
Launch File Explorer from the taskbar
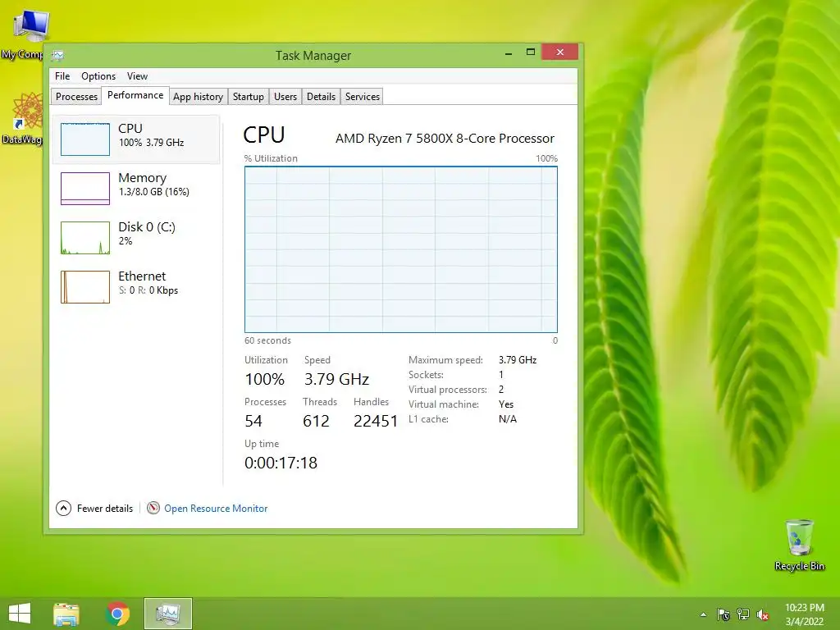(66, 614)
